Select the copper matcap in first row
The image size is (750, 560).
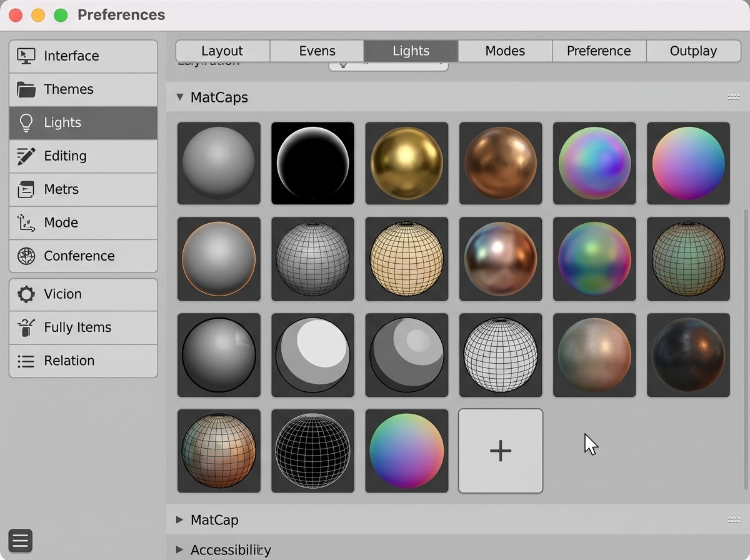click(501, 163)
